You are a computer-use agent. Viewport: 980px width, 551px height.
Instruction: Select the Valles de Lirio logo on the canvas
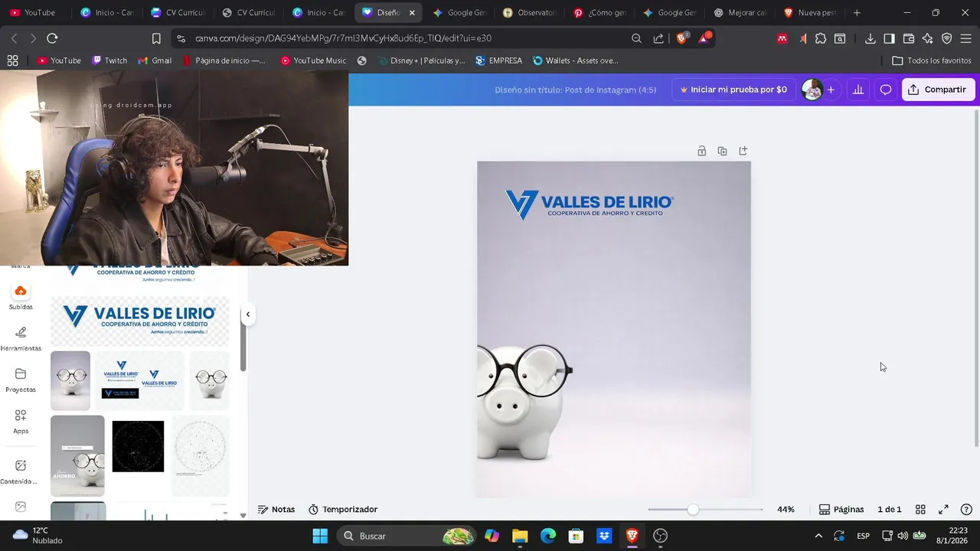point(589,204)
